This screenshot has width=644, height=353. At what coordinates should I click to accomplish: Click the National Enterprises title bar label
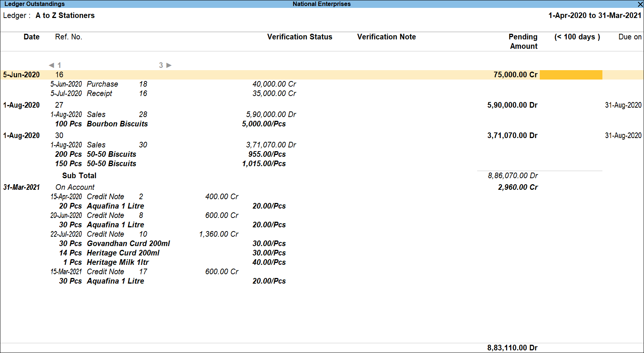321,4
